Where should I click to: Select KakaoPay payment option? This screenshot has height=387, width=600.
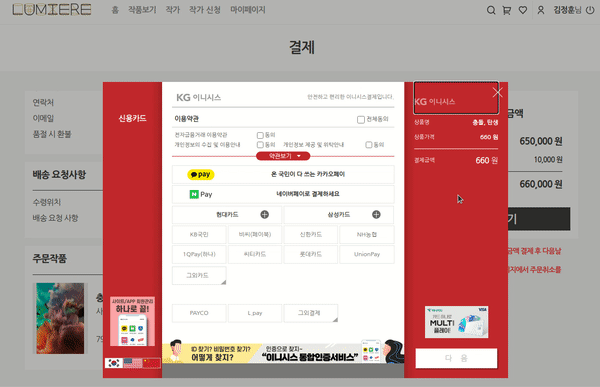point(283,175)
